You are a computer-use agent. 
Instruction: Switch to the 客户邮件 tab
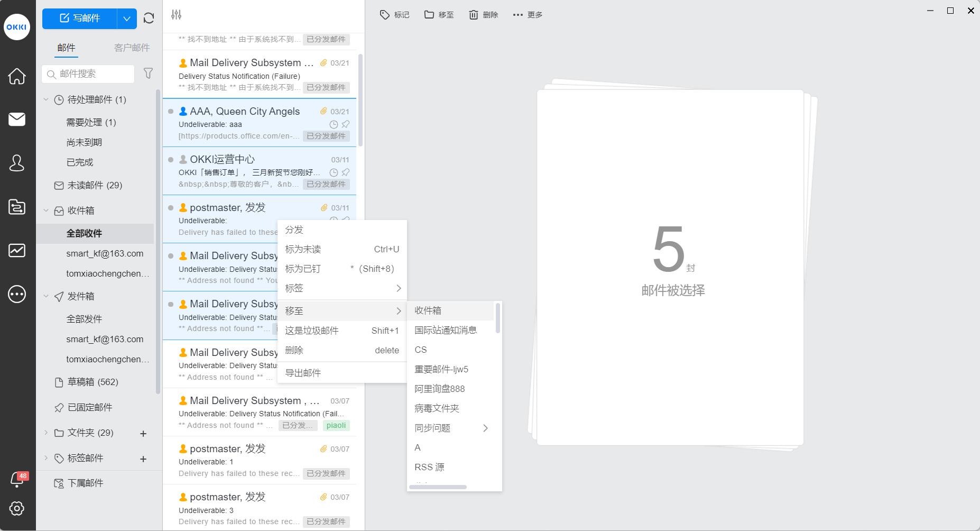132,48
